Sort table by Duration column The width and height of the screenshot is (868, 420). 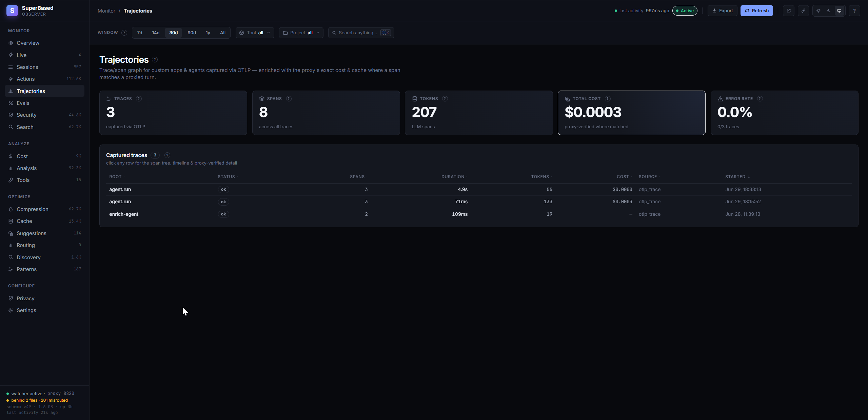(x=454, y=177)
